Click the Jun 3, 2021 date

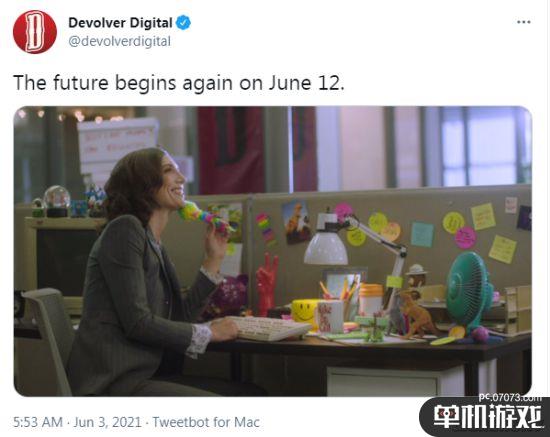coord(107,422)
